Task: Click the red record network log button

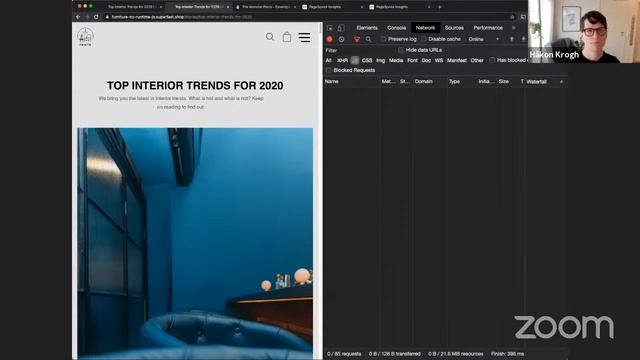Action: [x=329, y=39]
